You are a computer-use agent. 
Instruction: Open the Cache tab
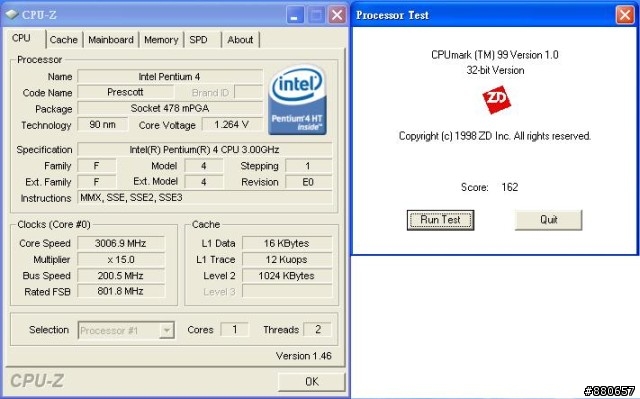pos(64,40)
